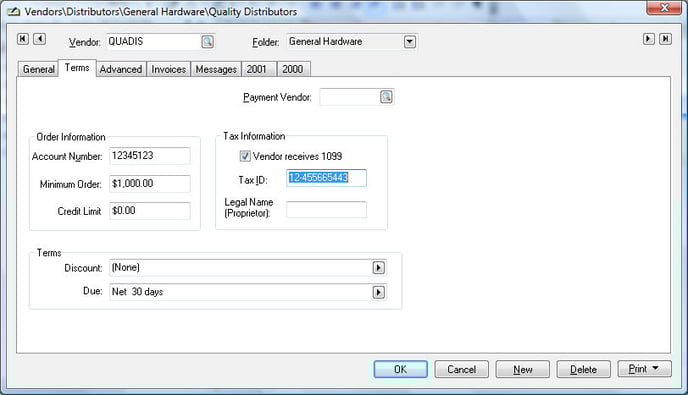The image size is (688, 395).
Task: Click the Account Number field
Action: pos(150,156)
